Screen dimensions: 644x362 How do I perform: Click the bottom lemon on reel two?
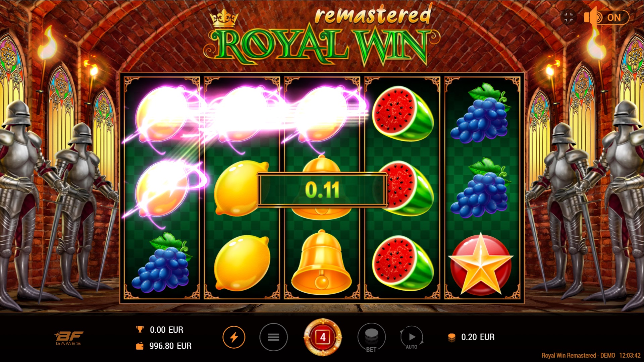coord(242,263)
